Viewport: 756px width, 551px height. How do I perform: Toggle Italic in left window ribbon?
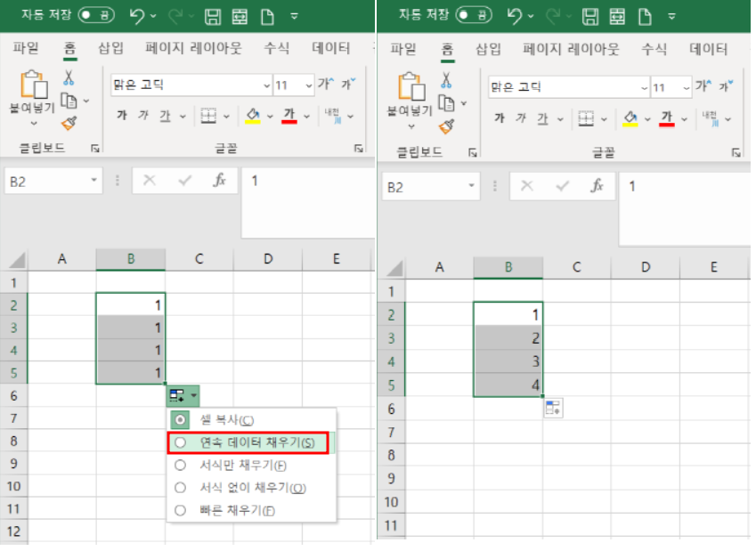coord(143,115)
